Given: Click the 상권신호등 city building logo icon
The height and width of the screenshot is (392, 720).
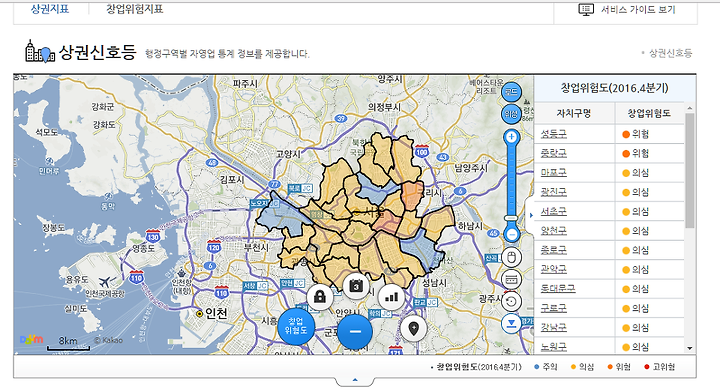Looking at the screenshot, I should [x=39, y=51].
